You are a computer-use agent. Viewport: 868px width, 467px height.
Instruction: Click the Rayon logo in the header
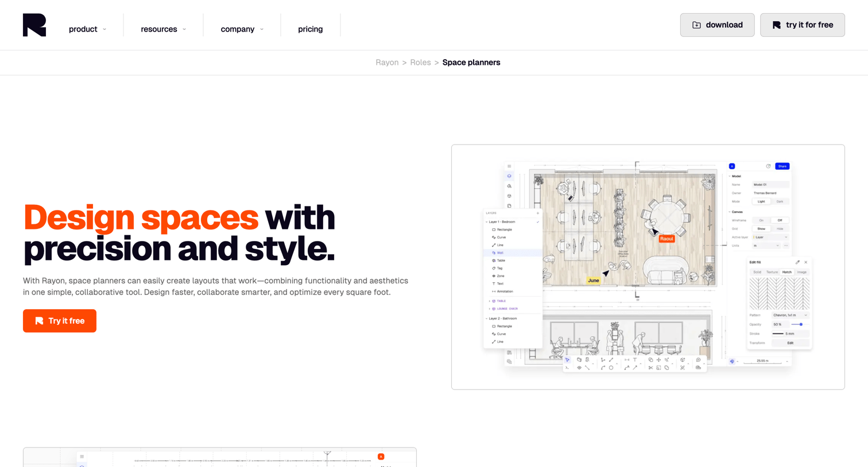pos(34,25)
